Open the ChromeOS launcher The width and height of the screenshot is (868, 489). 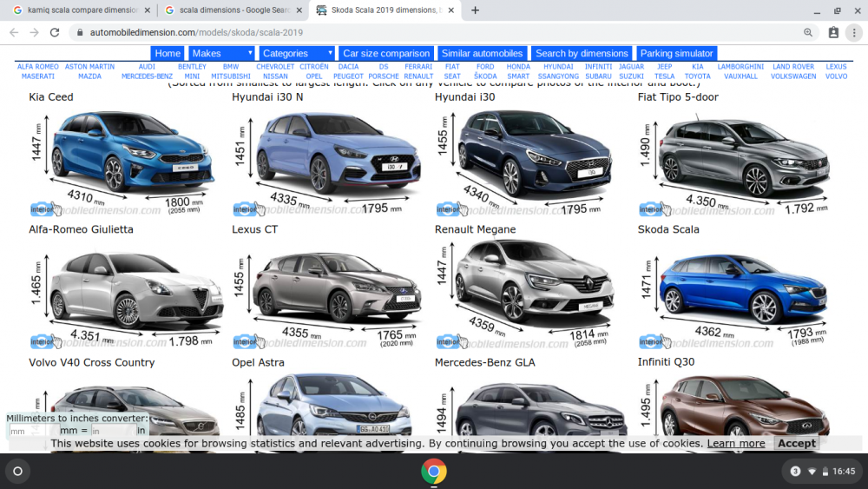17,472
